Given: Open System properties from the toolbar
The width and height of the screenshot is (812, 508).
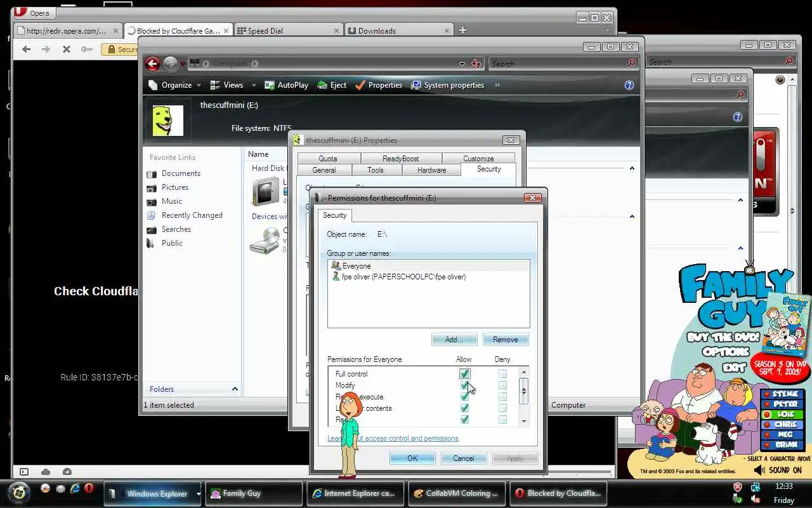Looking at the screenshot, I should (448, 85).
